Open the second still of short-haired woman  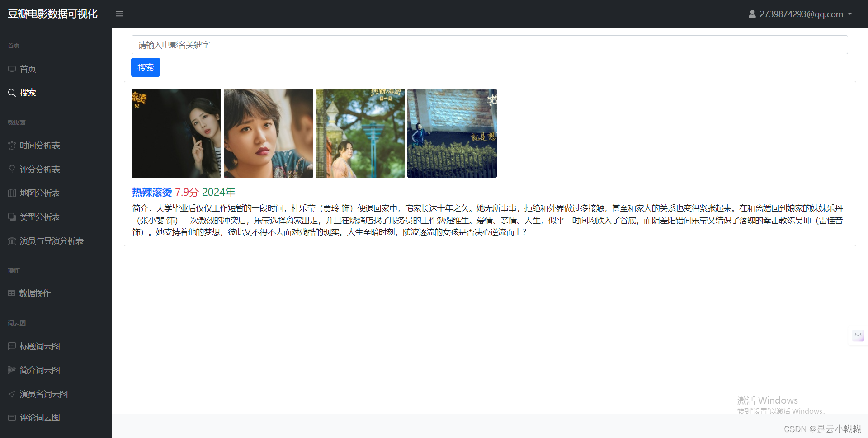click(269, 133)
